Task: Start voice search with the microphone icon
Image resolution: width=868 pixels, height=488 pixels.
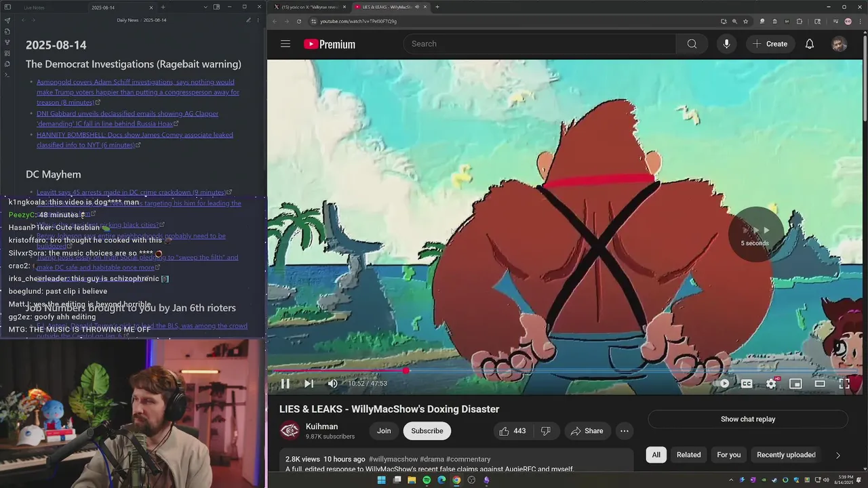Action: (726, 44)
